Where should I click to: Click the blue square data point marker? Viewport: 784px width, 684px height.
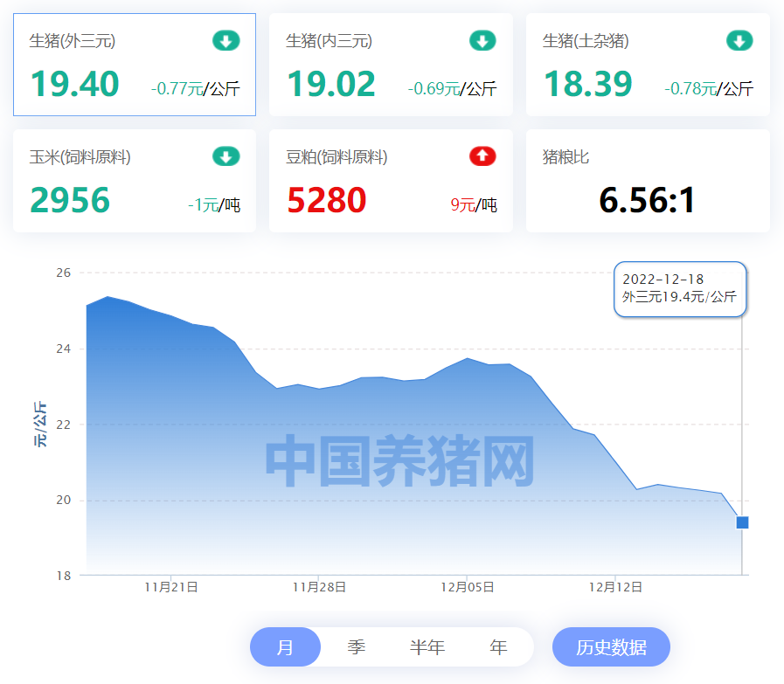742,522
